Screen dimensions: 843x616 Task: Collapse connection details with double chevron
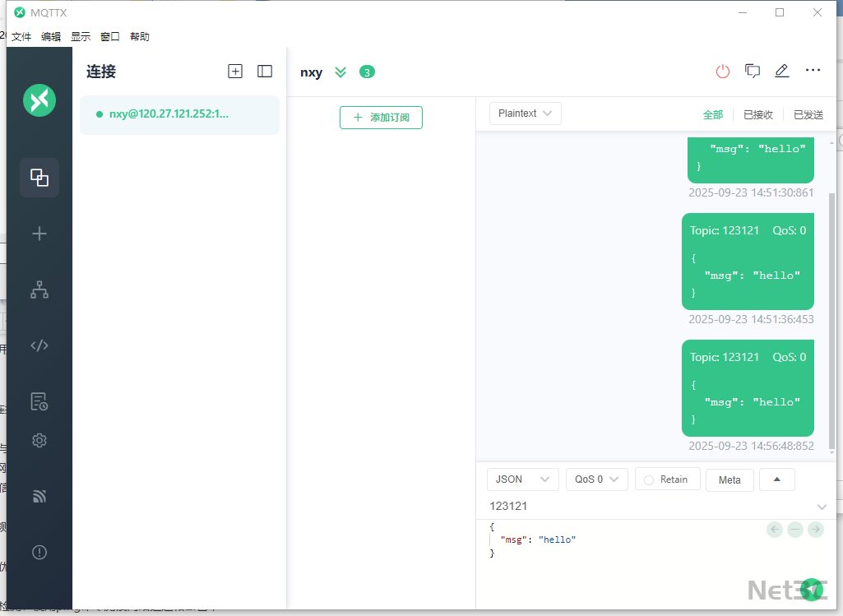[x=340, y=72]
